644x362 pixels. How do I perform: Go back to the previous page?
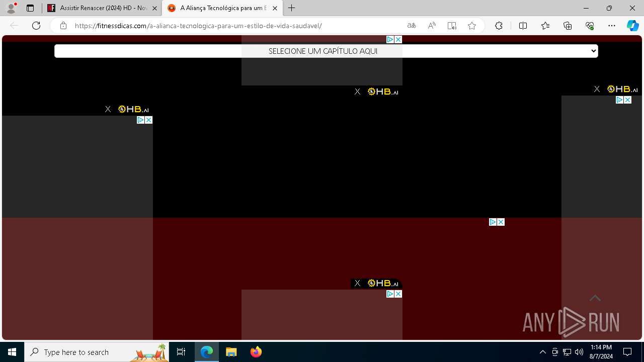tap(14, 26)
